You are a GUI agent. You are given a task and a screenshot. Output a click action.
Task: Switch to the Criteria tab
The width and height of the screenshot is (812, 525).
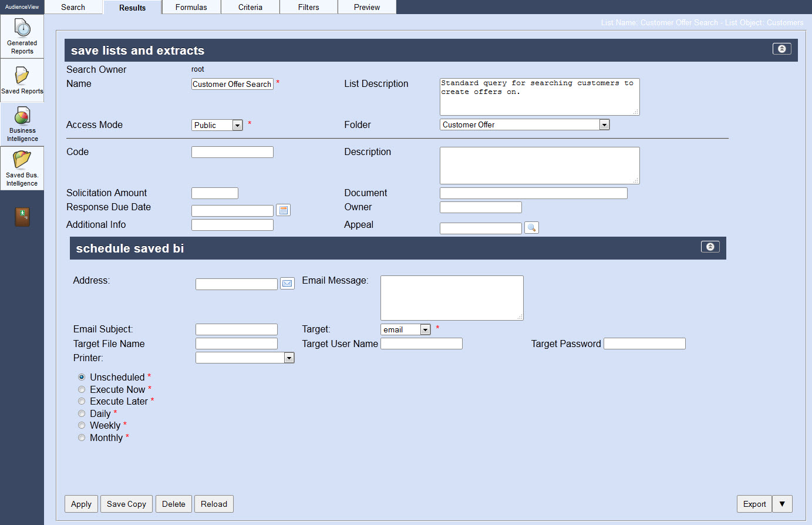(x=250, y=7)
